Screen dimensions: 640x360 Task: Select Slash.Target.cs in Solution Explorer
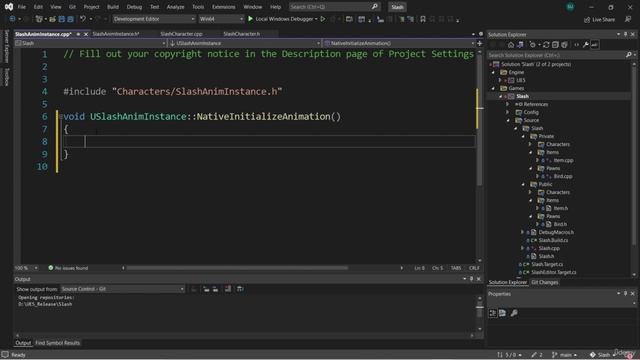click(547, 264)
